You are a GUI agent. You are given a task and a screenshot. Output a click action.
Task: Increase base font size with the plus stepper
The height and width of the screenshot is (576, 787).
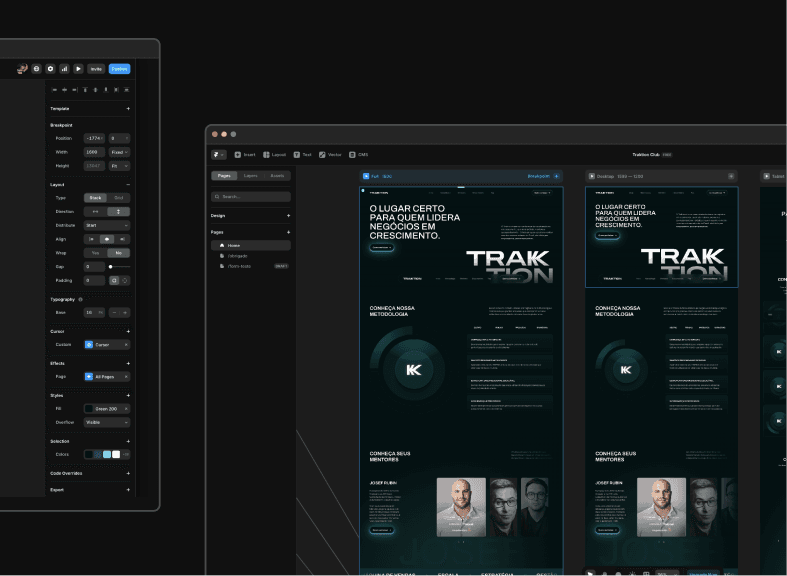click(x=125, y=313)
